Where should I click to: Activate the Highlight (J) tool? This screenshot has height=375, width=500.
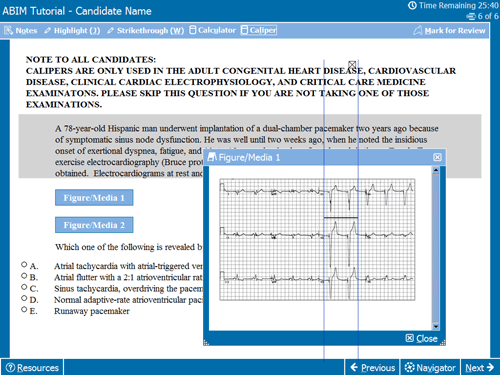tap(72, 30)
